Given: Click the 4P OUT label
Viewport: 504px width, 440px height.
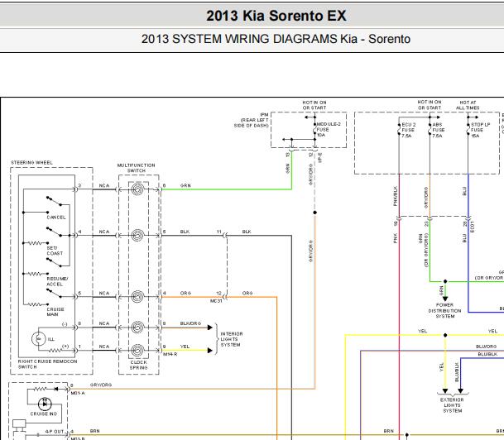Looking at the screenshot, I should coord(55,432).
